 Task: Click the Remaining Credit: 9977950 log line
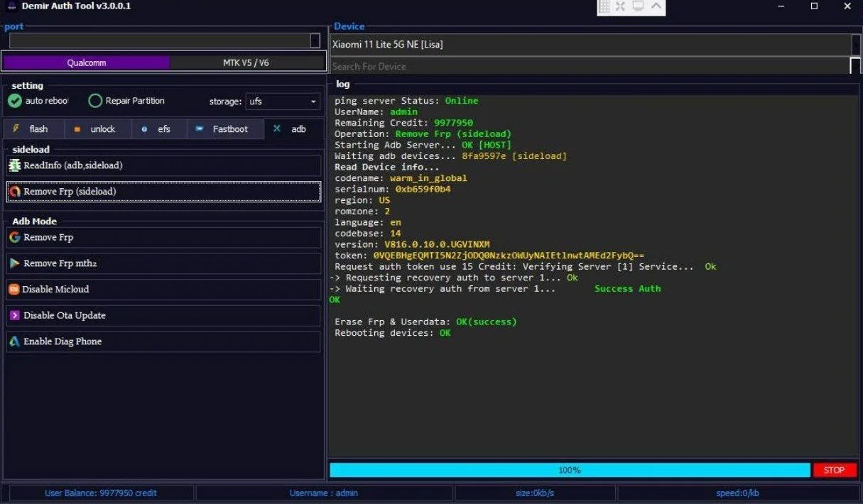(x=403, y=123)
